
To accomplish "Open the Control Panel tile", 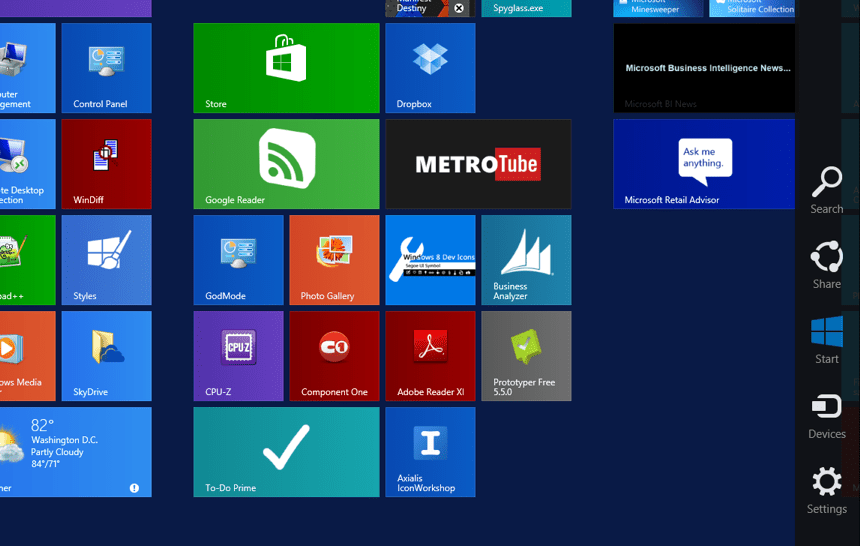I will pyautogui.click(x=106, y=68).
